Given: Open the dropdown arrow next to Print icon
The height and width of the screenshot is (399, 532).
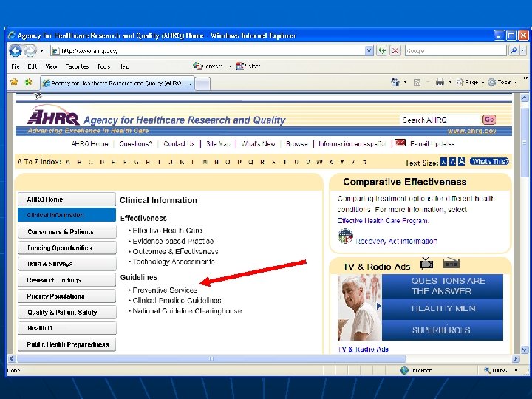Looking at the screenshot, I should (x=450, y=83).
